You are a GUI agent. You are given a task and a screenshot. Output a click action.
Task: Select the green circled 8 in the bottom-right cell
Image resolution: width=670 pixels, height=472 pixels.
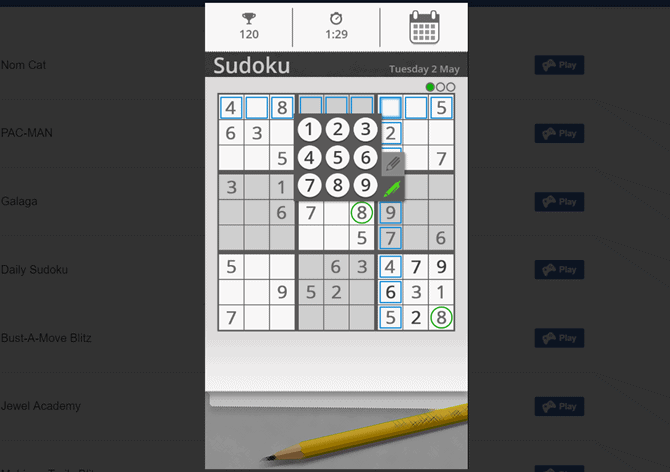[441, 318]
